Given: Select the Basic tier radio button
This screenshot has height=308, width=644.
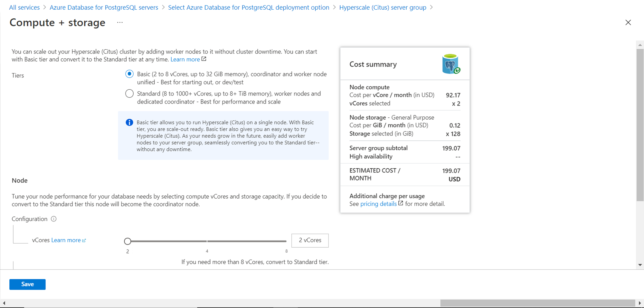Looking at the screenshot, I should (x=129, y=74).
